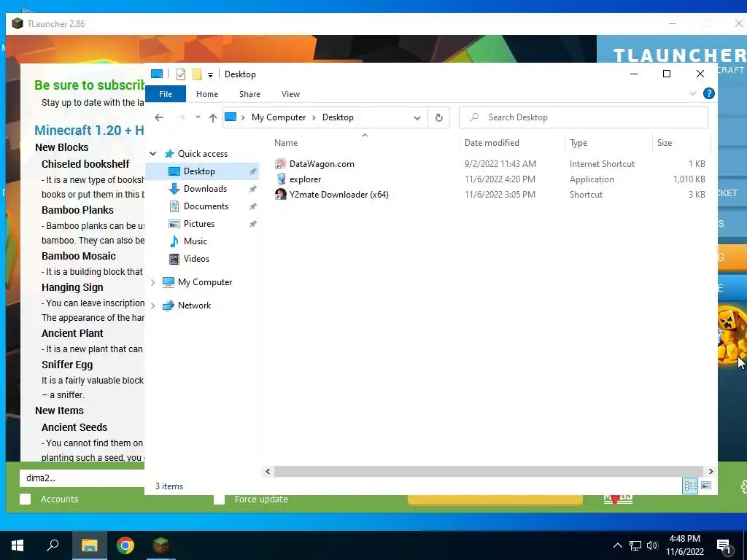
Task: Open Videos in navigation pane
Action: pyautogui.click(x=196, y=259)
